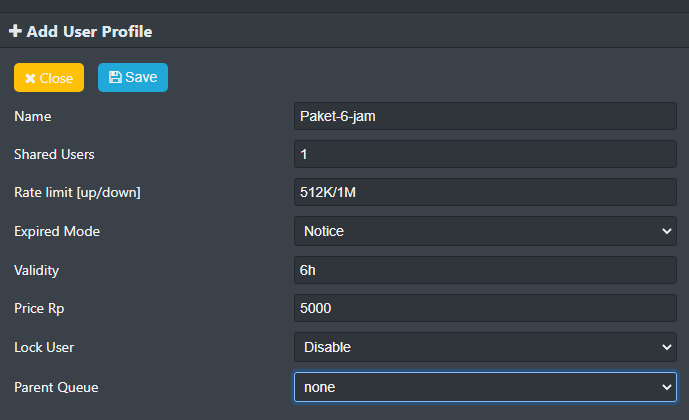
Task: Click the Lock User label
Action: pos(44,347)
